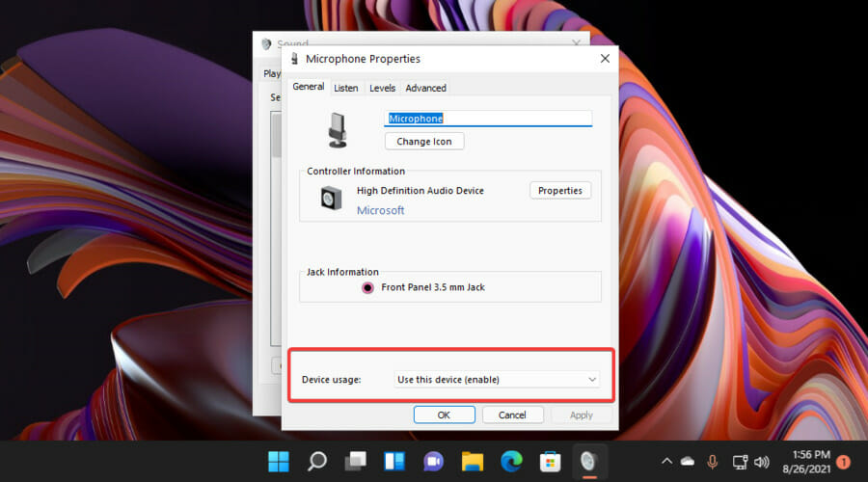Open Microsoft Store from the taskbar

click(549, 461)
